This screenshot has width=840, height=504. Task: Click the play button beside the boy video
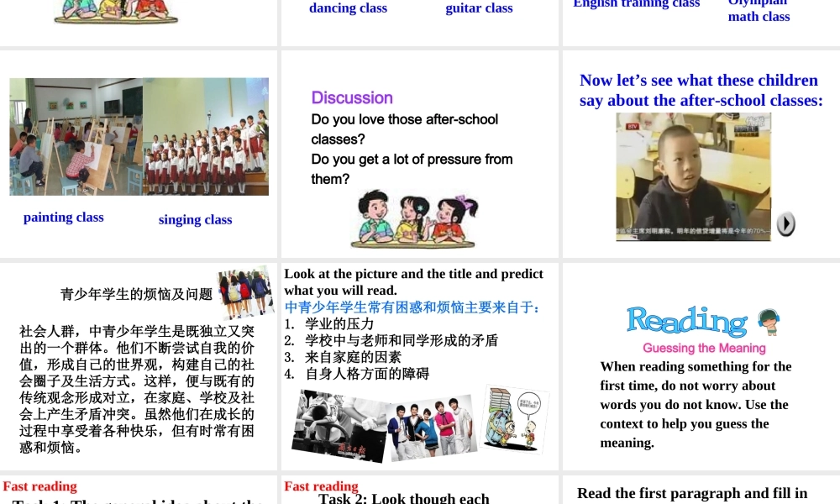tap(786, 224)
